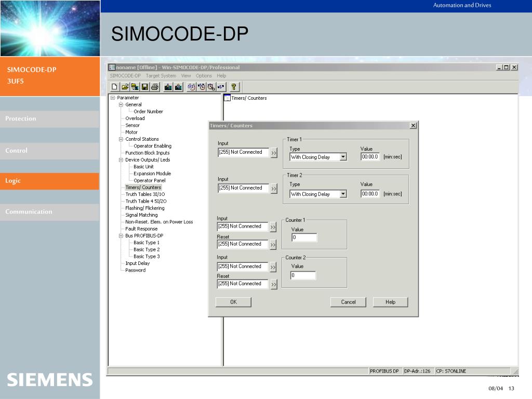Open toolbar Help with the question mark icon
The height and width of the screenshot is (399, 532).
[x=234, y=87]
